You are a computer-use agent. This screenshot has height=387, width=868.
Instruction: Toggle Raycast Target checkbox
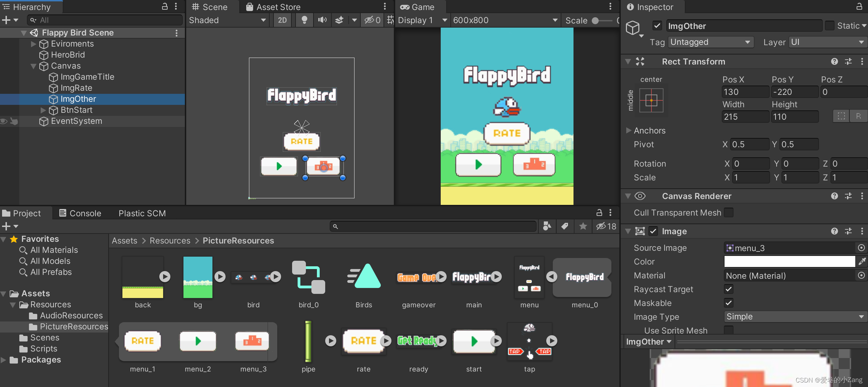pyautogui.click(x=729, y=289)
